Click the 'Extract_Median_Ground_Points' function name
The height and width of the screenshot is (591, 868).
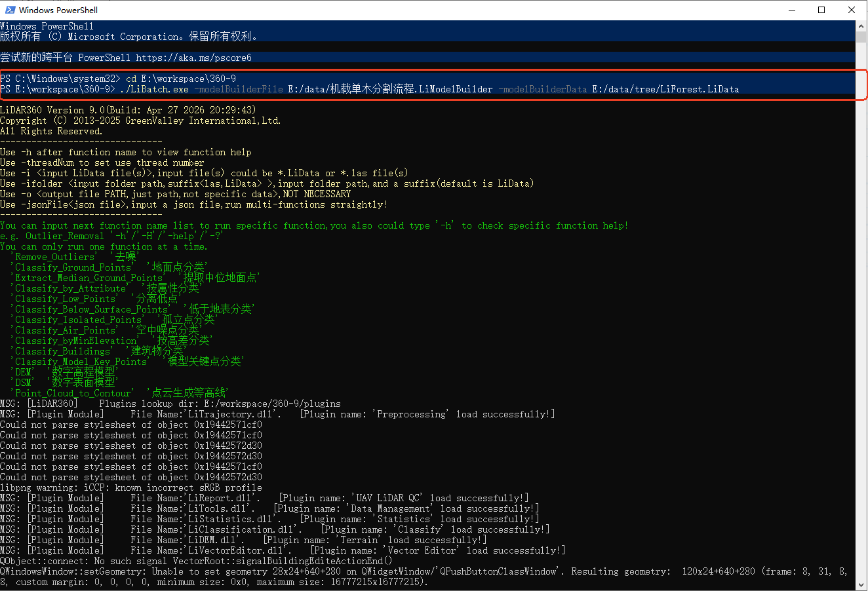[x=89, y=278]
